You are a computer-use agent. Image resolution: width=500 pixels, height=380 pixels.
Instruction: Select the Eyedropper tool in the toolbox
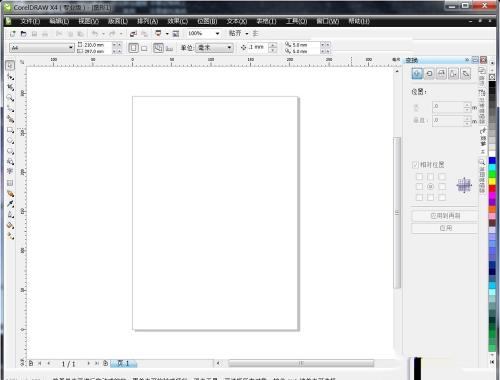click(x=10, y=204)
